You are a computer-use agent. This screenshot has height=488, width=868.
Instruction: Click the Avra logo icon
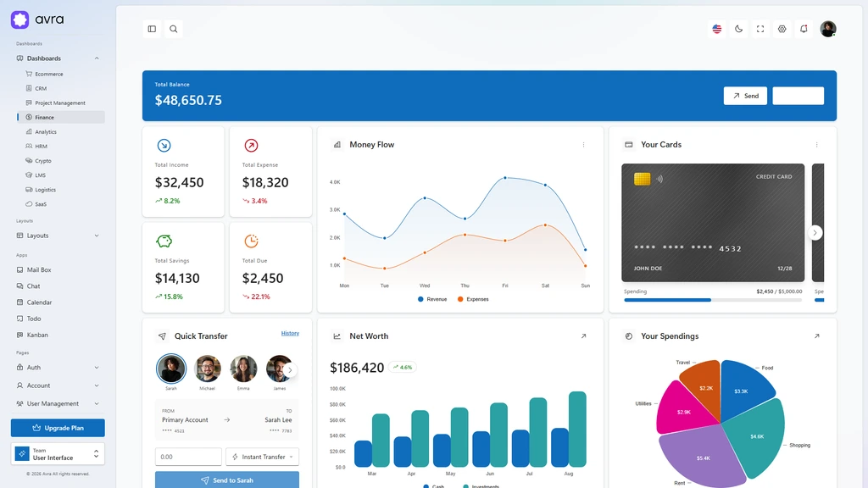tap(20, 19)
